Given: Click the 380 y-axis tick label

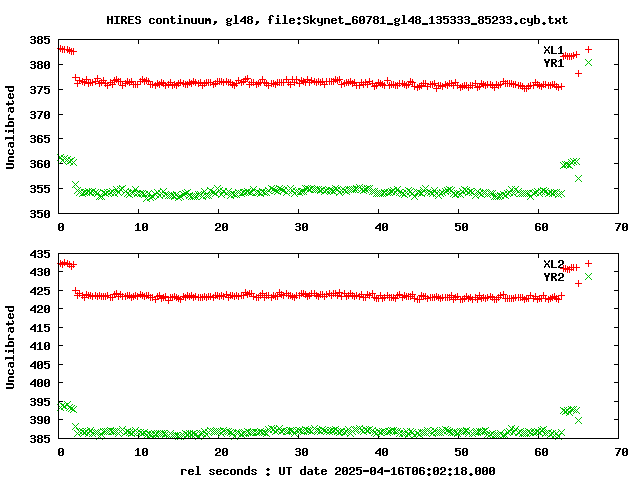Looking at the screenshot, I should click(40, 65).
